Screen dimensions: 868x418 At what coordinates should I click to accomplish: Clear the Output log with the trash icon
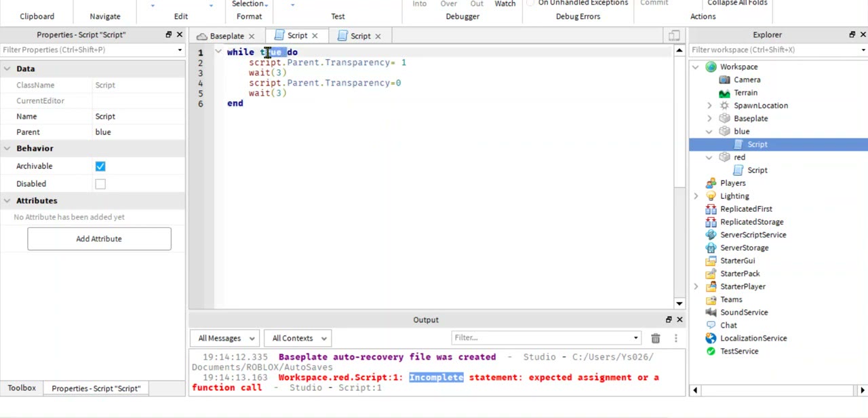(656, 338)
